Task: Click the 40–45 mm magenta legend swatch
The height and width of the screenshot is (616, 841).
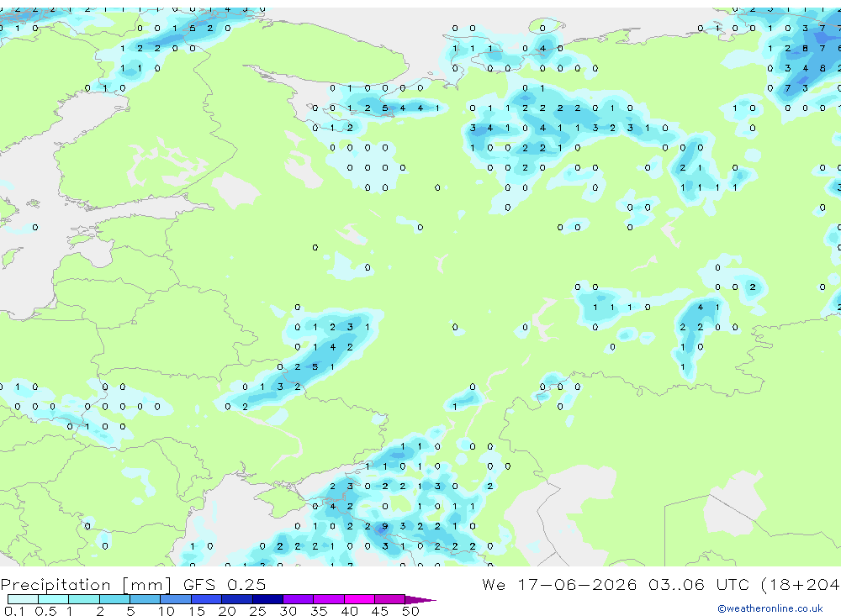Action: point(359,599)
